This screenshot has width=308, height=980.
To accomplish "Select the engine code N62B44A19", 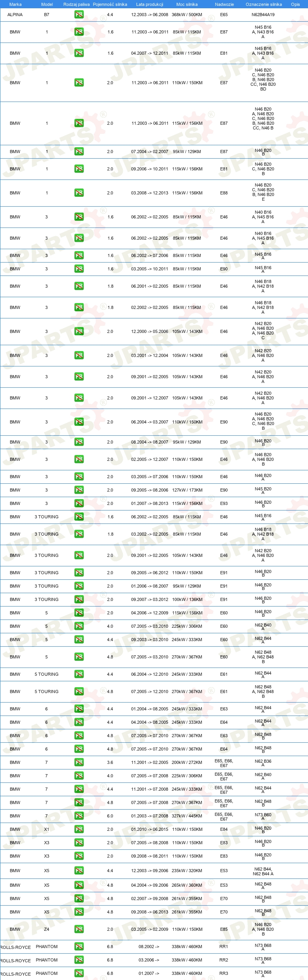I will coord(263,15).
